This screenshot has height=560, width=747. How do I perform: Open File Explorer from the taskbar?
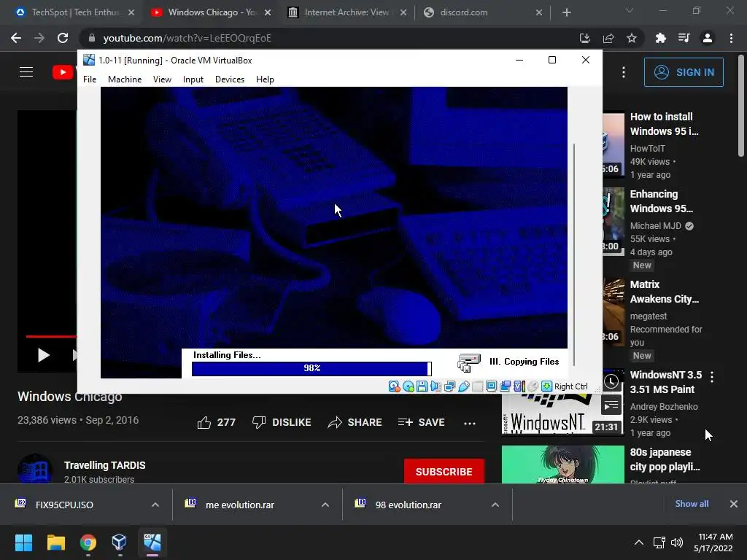point(55,542)
